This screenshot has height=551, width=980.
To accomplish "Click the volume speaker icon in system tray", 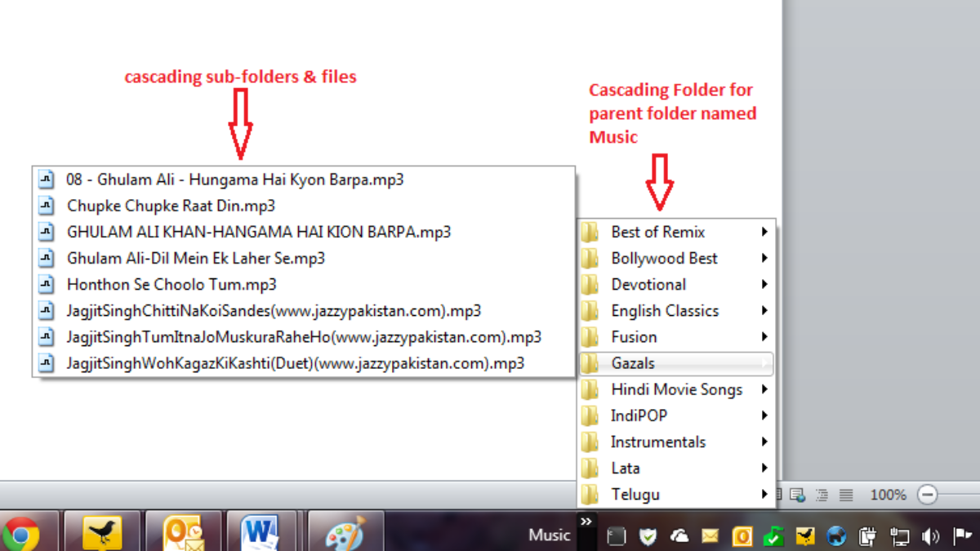I will click(932, 536).
